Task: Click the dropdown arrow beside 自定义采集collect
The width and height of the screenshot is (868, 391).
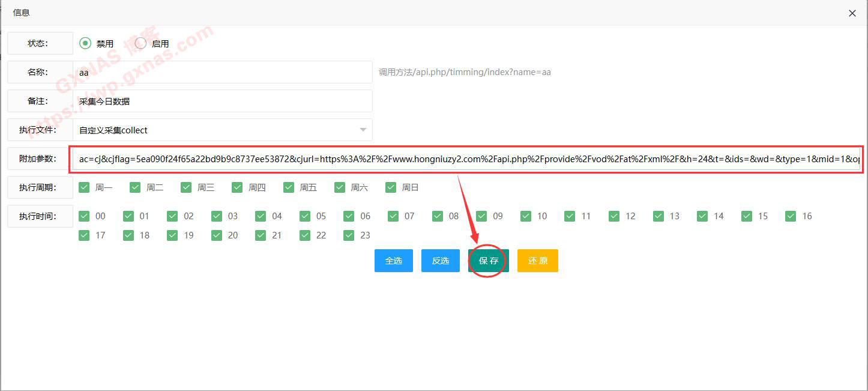Action: [x=363, y=130]
